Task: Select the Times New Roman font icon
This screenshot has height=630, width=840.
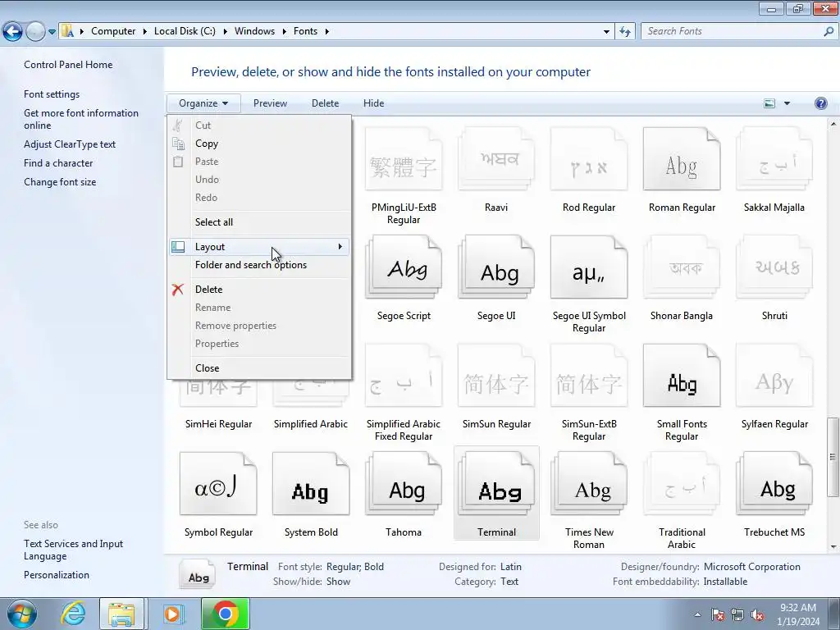Action: pyautogui.click(x=589, y=484)
